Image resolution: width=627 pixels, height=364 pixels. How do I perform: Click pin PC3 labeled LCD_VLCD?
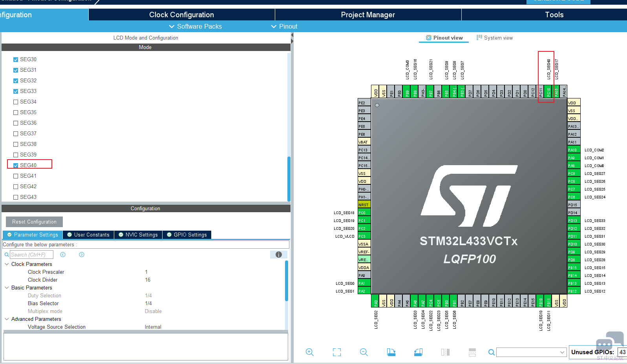pos(364,236)
